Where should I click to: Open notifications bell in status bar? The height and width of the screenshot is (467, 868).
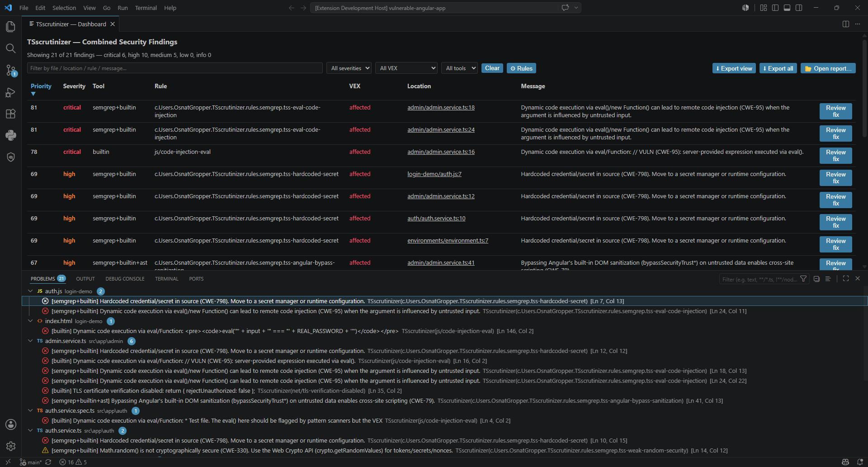860,462
